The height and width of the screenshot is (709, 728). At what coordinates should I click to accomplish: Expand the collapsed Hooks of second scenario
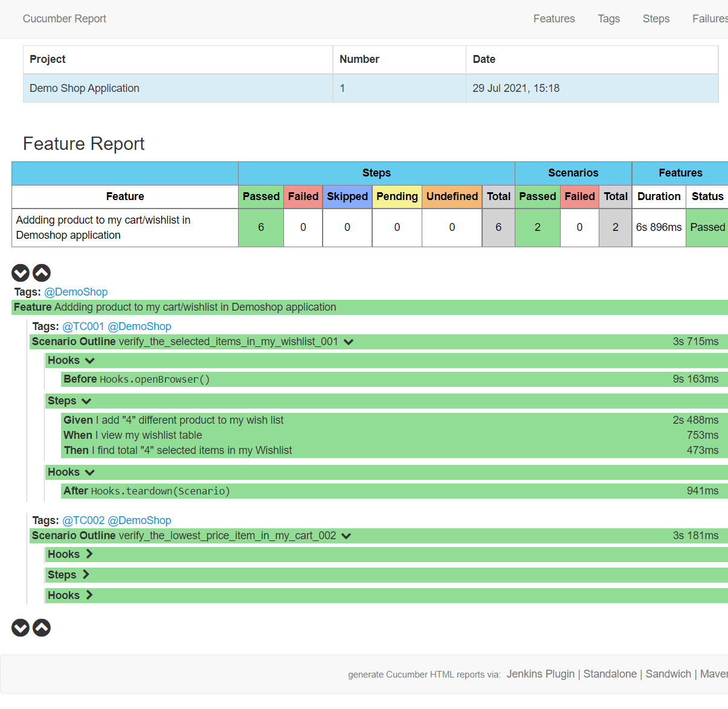89,554
